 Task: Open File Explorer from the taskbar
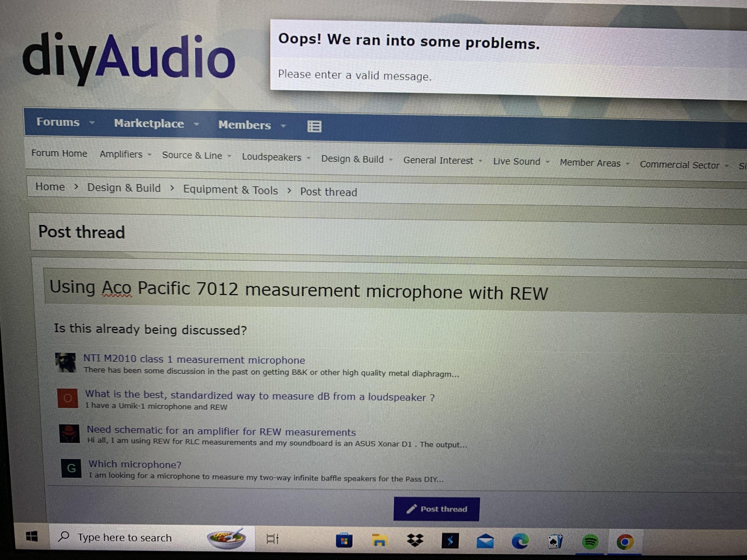coord(379,541)
